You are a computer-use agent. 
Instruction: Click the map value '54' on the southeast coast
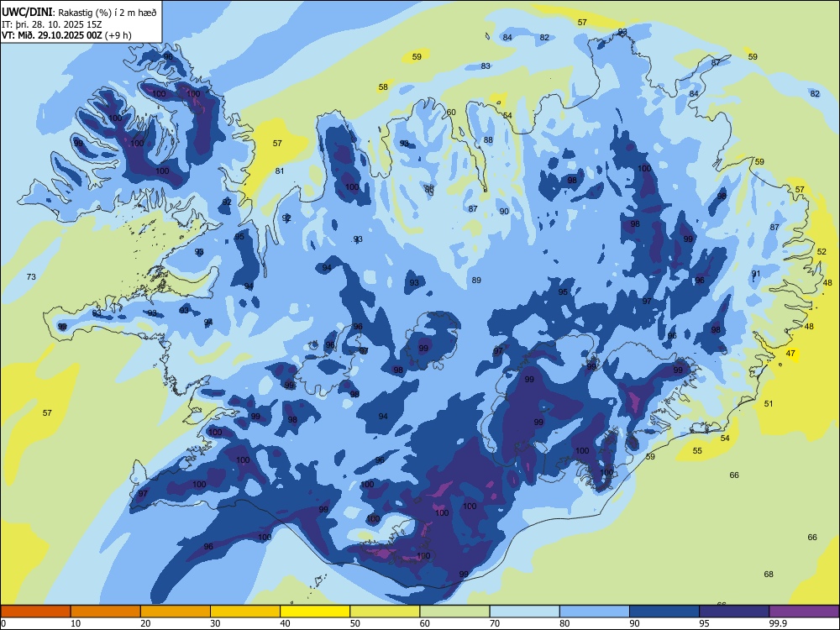[x=725, y=438]
